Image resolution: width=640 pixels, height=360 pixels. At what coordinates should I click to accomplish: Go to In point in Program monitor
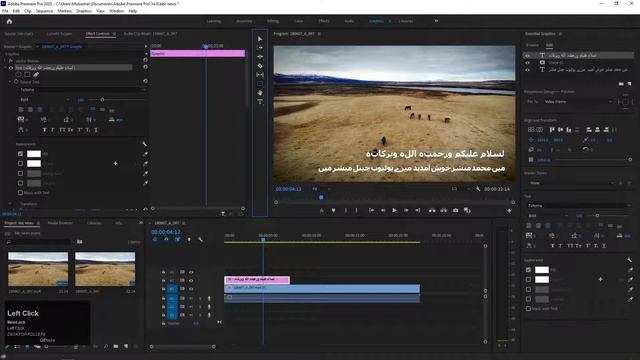point(371,210)
